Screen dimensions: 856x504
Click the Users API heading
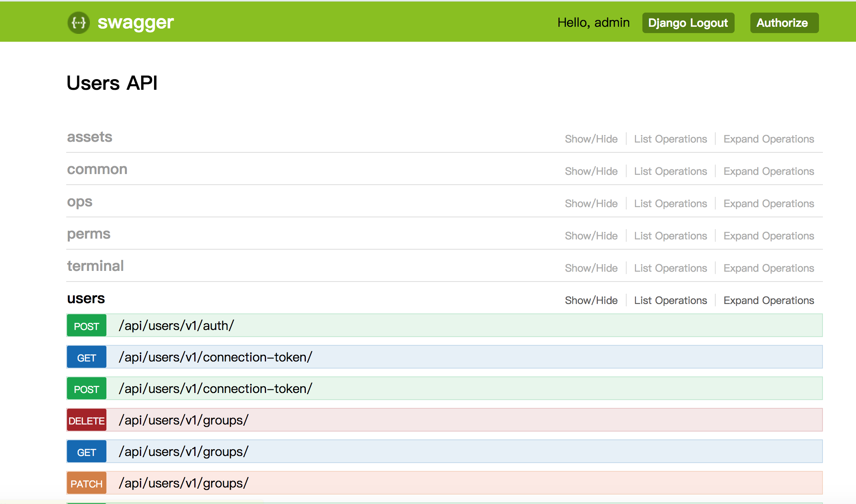(x=112, y=83)
